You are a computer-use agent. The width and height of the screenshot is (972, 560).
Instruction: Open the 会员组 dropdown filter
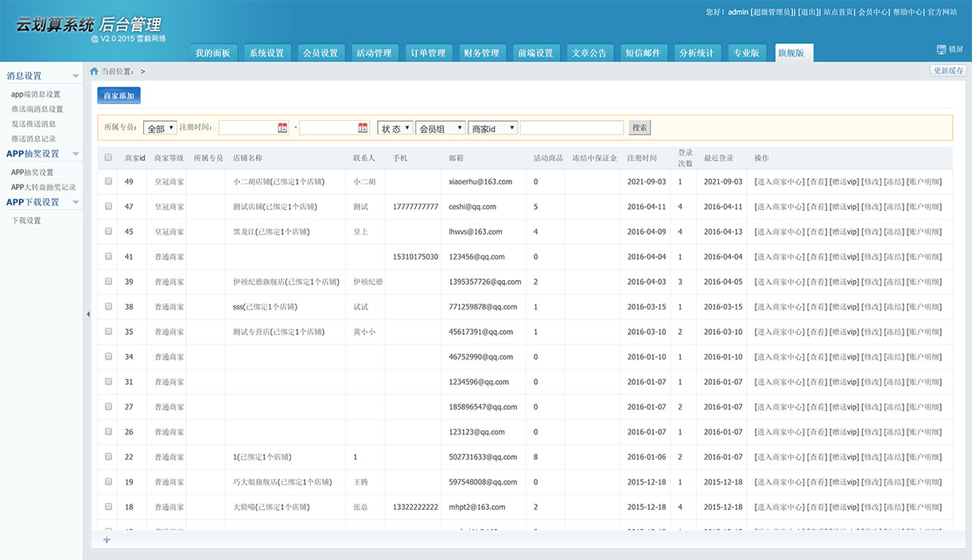[440, 128]
